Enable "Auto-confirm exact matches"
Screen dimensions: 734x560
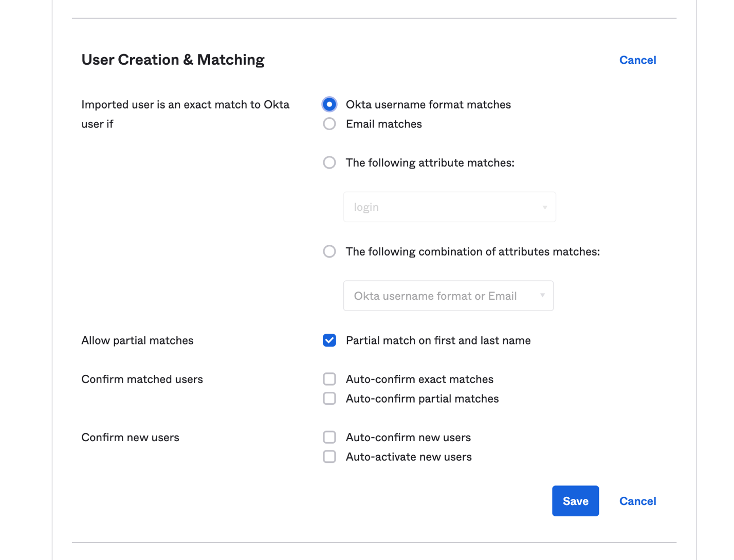pyautogui.click(x=329, y=379)
